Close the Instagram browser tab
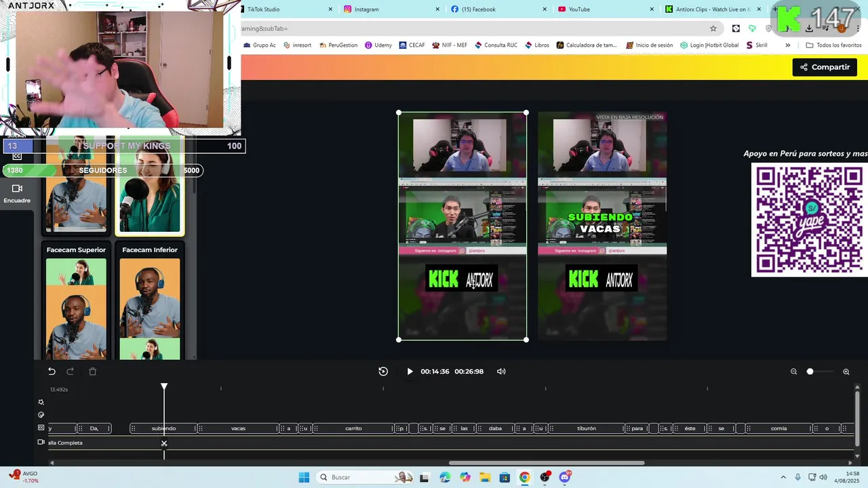This screenshot has width=868, height=488. tap(437, 9)
